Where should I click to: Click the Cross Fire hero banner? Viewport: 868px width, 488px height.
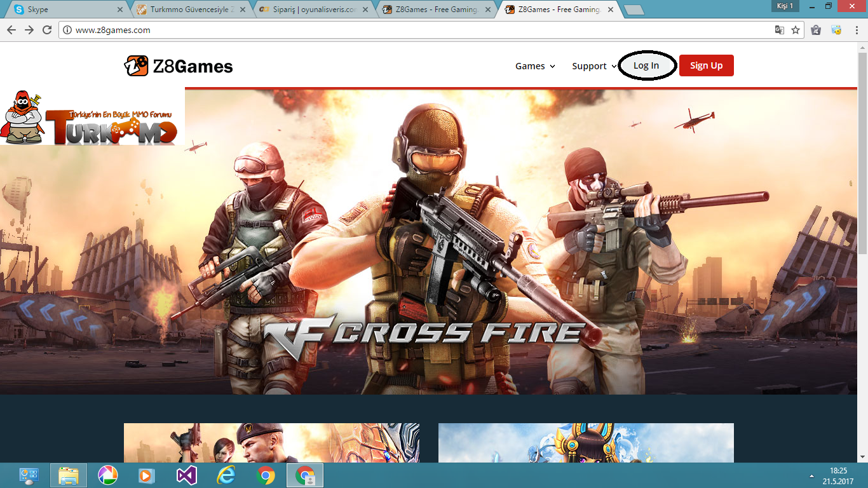point(428,241)
